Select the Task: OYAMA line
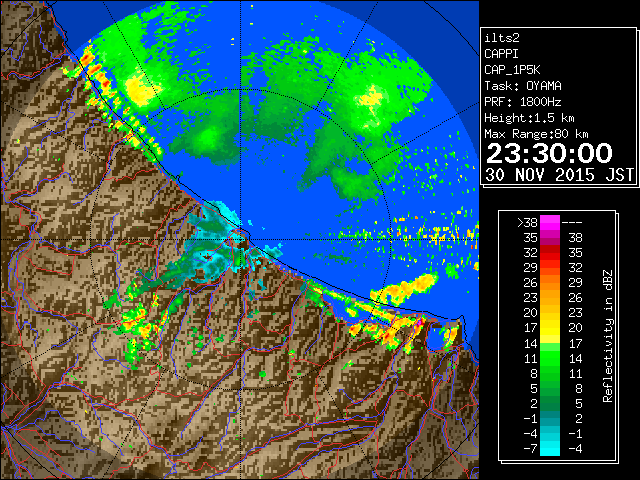Screen dimensions: 640x480 pyautogui.click(x=523, y=86)
